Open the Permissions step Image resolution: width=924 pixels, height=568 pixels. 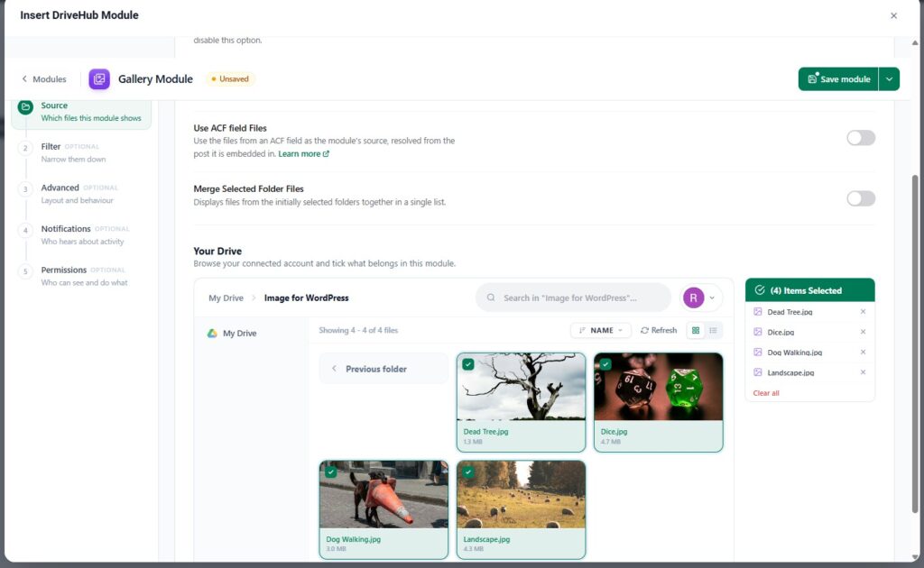pyautogui.click(x=82, y=276)
